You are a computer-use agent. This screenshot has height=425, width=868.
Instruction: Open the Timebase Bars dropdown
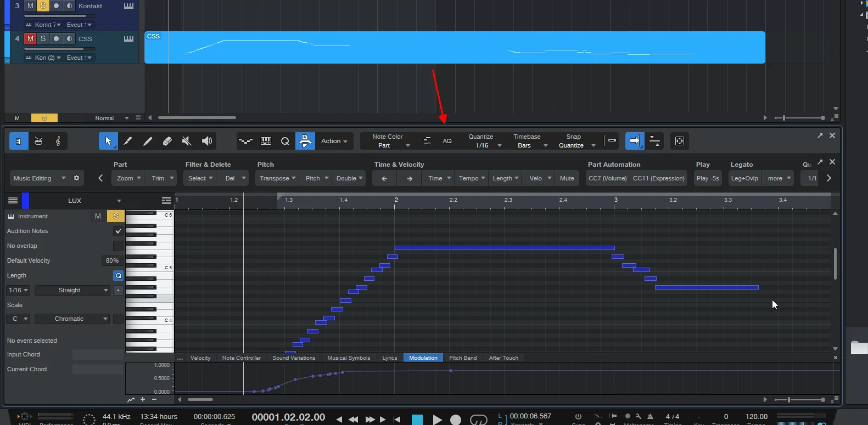[531, 145]
